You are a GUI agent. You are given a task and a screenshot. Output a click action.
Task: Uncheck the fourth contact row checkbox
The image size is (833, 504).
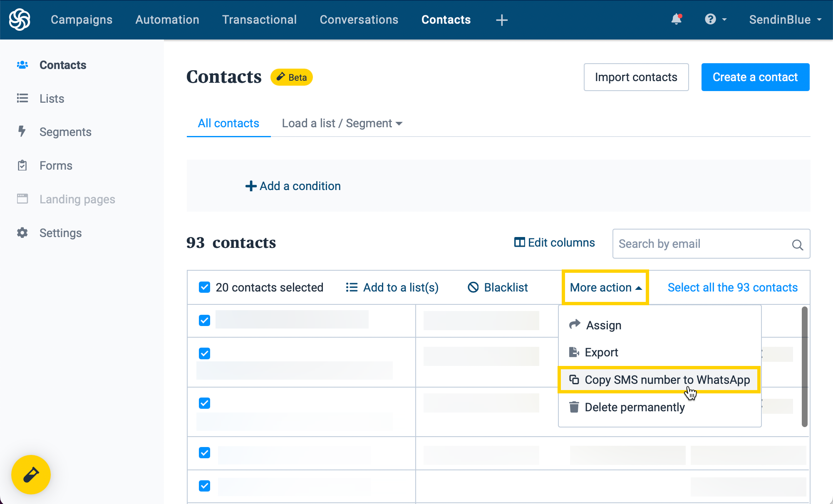coord(204,452)
